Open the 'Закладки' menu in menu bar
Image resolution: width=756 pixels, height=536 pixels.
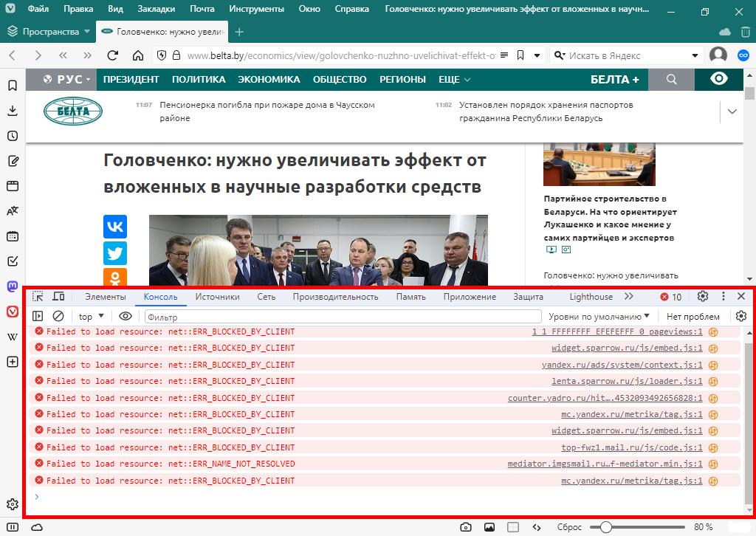click(156, 10)
